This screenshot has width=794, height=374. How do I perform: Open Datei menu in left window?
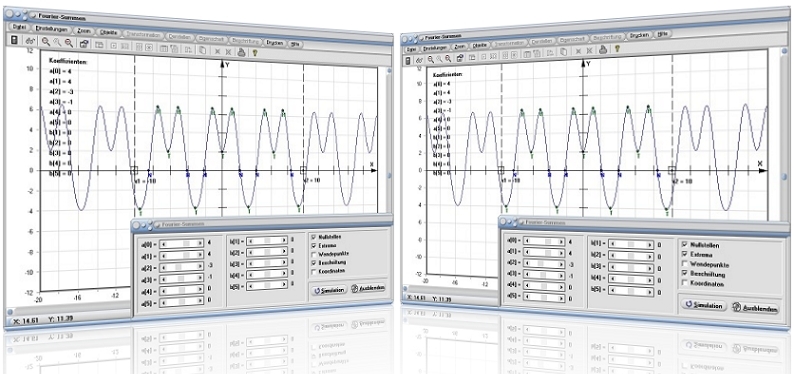click(x=20, y=27)
